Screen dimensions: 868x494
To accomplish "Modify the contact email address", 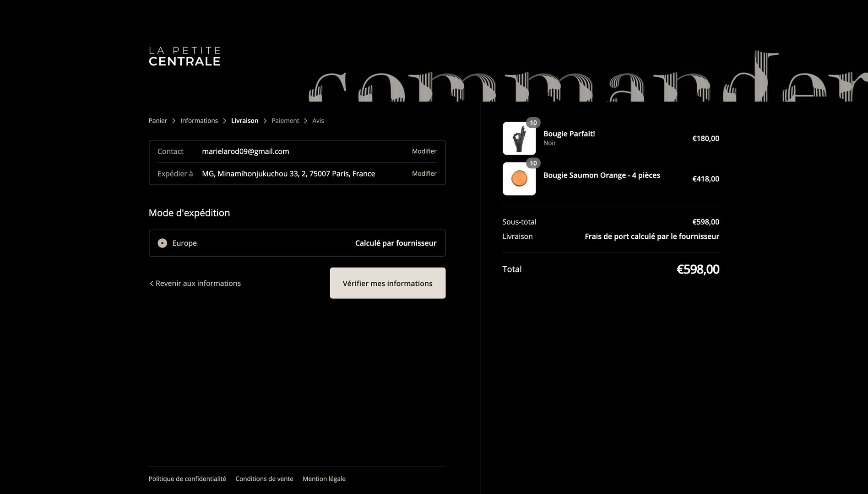I will coord(424,151).
